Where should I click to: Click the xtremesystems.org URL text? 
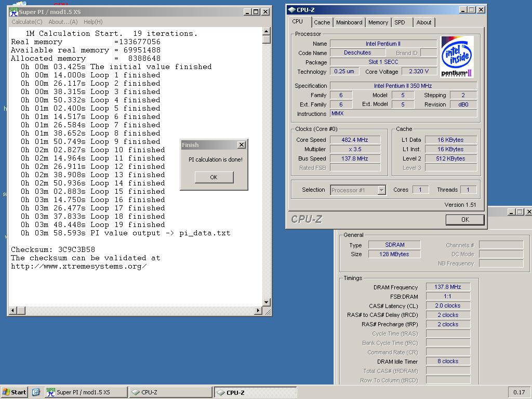[x=79, y=267]
